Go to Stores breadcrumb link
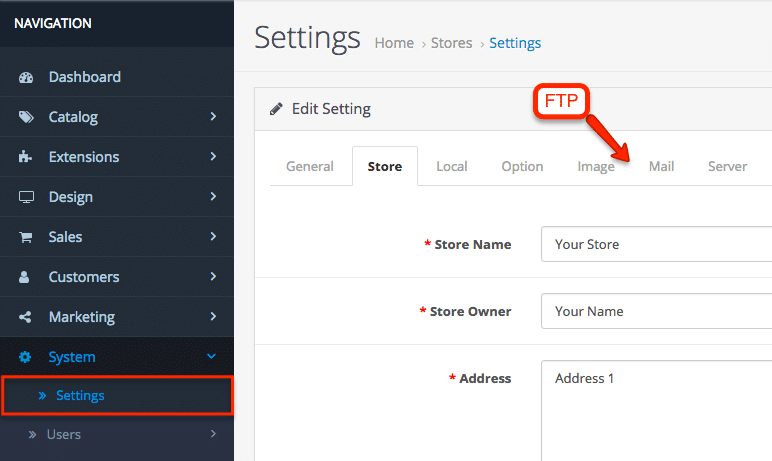Image resolution: width=772 pixels, height=461 pixels. click(x=451, y=43)
